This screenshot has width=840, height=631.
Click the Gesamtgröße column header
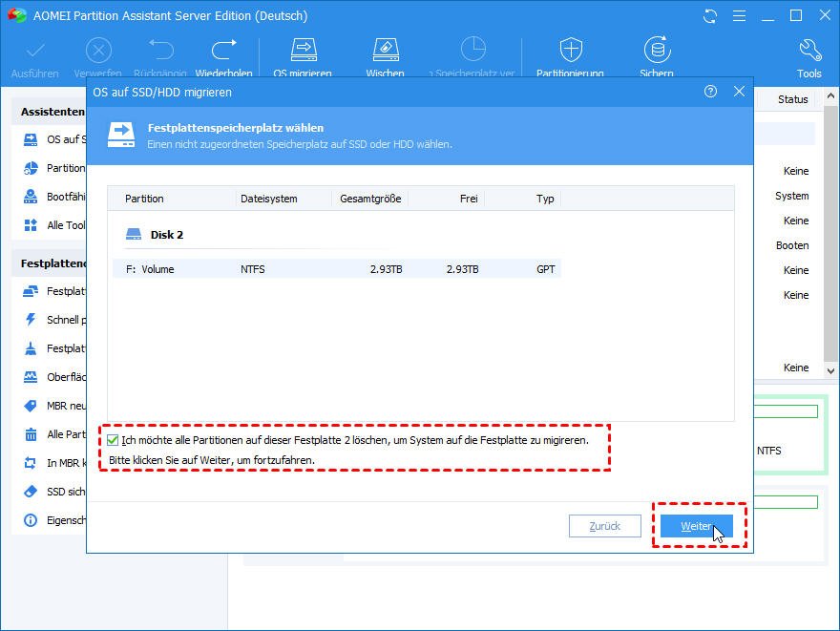coord(370,199)
